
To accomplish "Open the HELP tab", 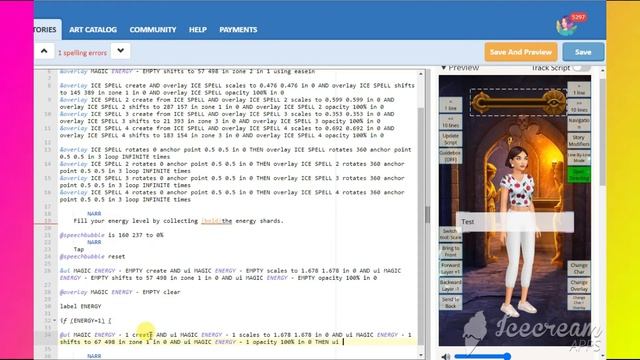I will (x=198, y=29).
